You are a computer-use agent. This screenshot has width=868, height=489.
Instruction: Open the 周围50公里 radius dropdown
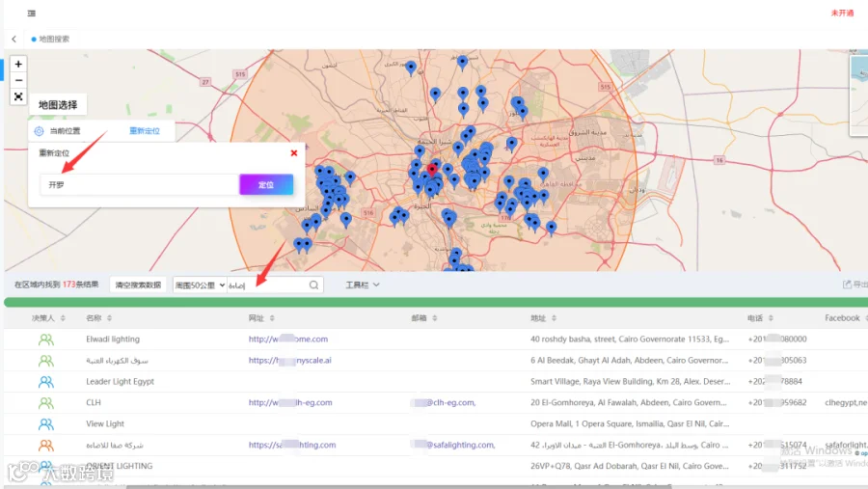[x=200, y=285]
